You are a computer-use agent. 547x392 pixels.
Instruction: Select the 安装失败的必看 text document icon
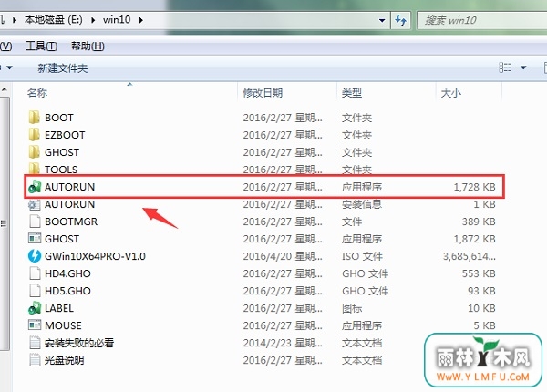pos(35,343)
